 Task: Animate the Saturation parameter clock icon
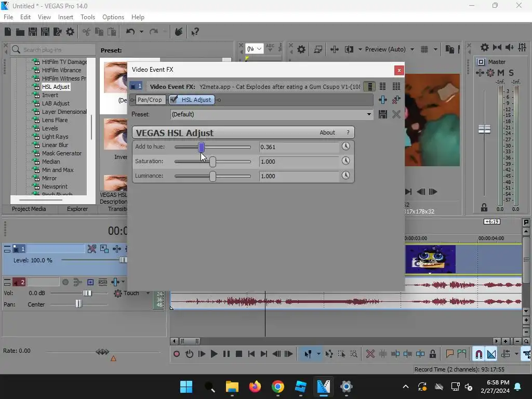(345, 161)
